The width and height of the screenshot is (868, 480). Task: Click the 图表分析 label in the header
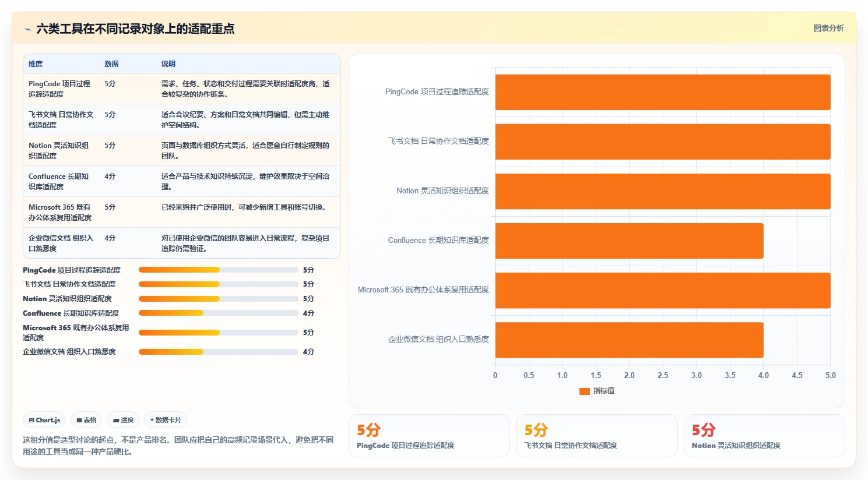[828, 28]
